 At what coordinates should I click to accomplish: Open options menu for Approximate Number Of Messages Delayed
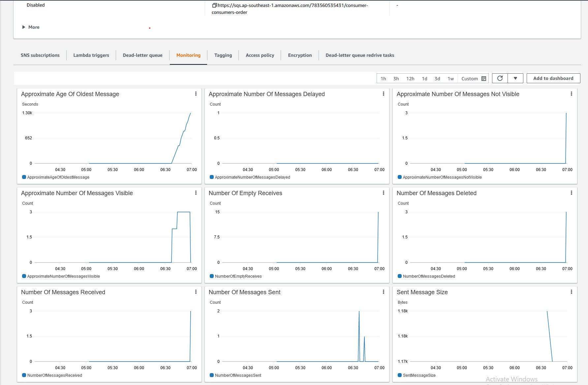[x=384, y=94]
